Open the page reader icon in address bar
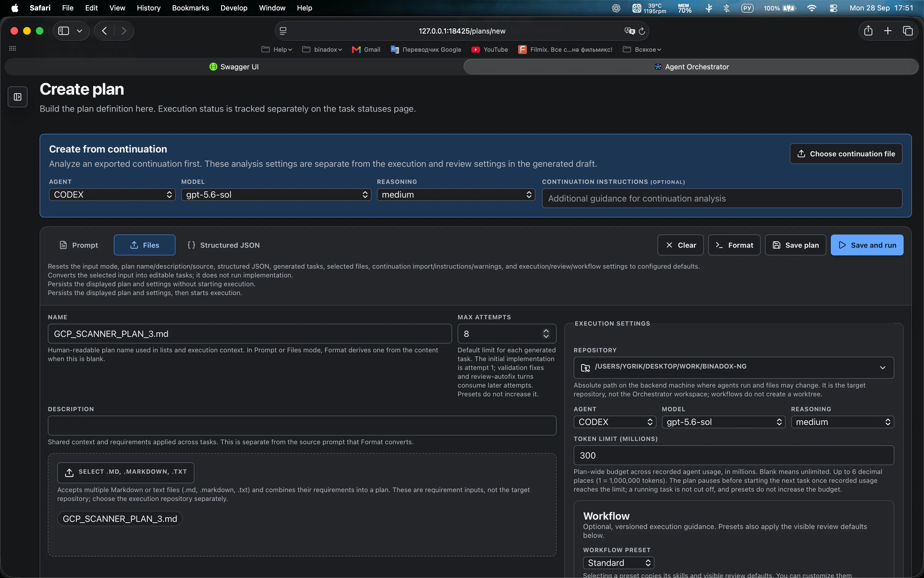This screenshot has width=924, height=578. [283, 31]
